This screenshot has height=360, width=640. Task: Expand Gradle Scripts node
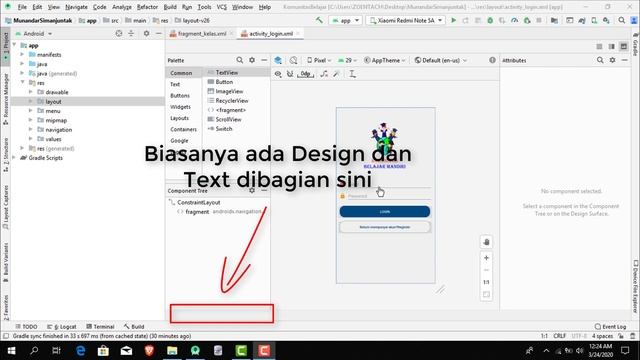(14, 158)
